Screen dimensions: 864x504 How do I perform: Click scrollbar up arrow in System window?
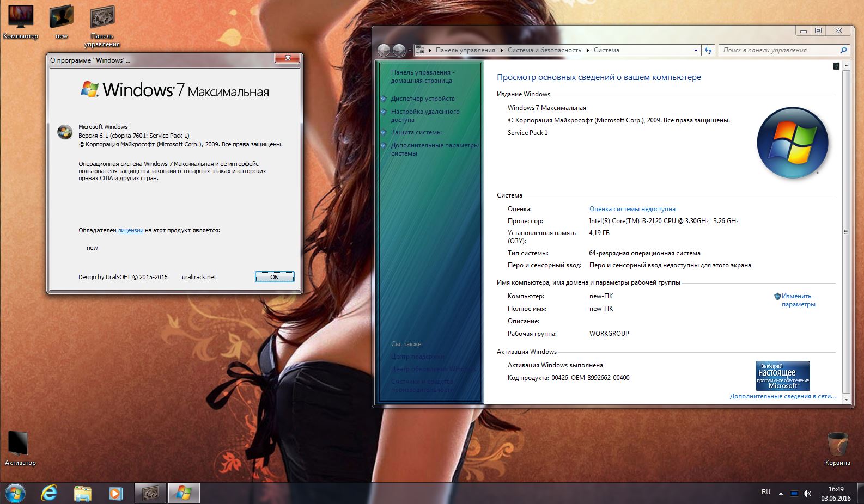point(846,66)
